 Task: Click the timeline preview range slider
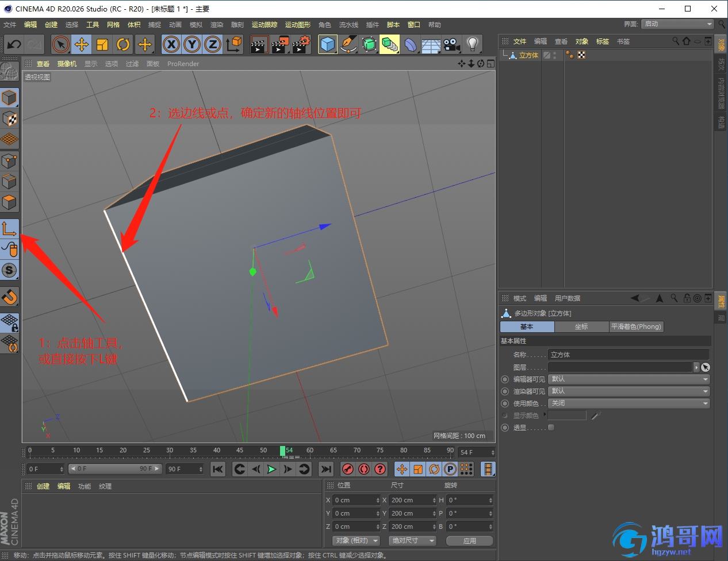[115, 469]
